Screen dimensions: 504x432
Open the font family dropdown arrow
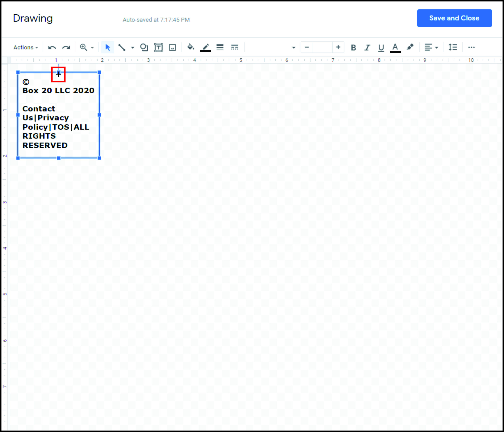(294, 48)
